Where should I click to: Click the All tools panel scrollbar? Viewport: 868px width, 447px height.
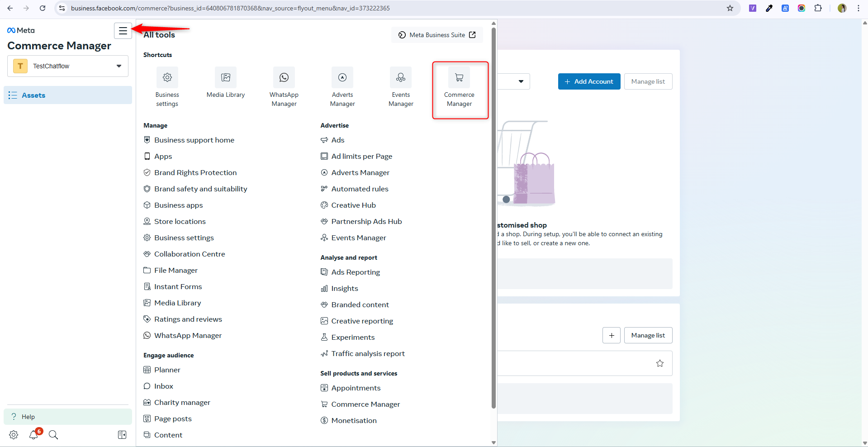493,217
